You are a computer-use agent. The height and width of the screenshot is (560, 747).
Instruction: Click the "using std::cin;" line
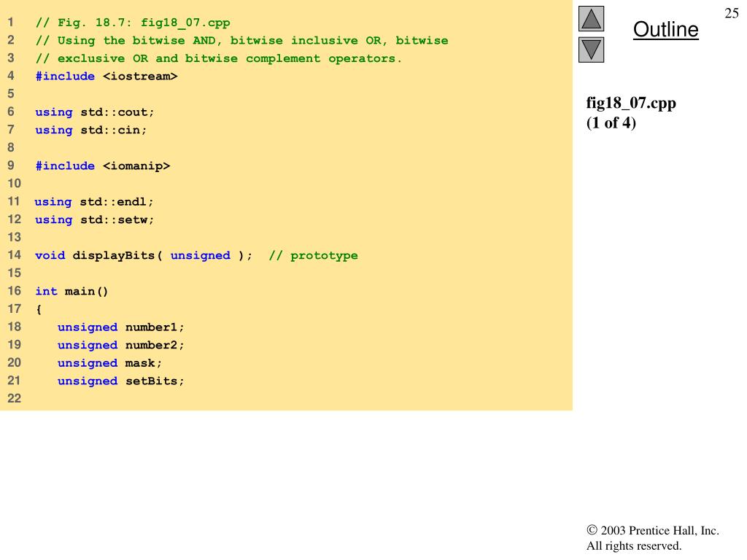click(91, 130)
